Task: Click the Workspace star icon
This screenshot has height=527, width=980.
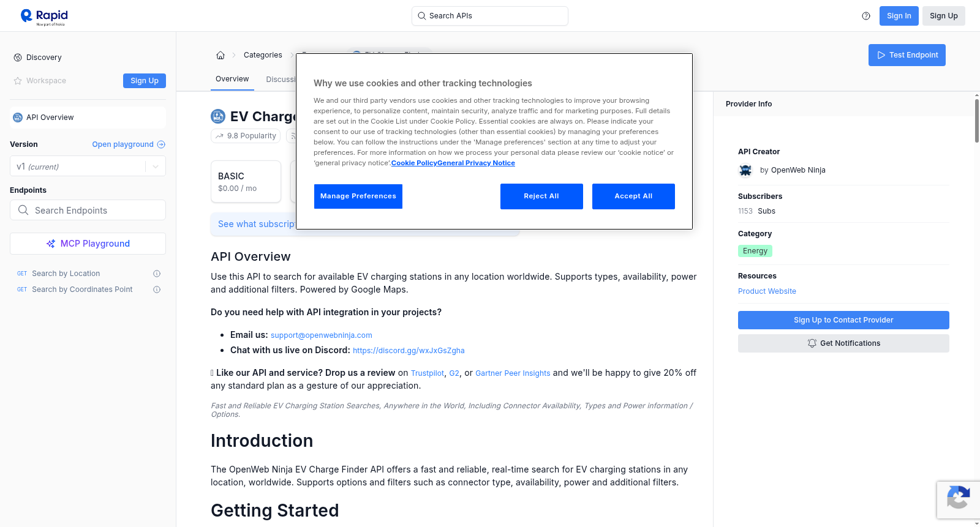Action: (18, 81)
